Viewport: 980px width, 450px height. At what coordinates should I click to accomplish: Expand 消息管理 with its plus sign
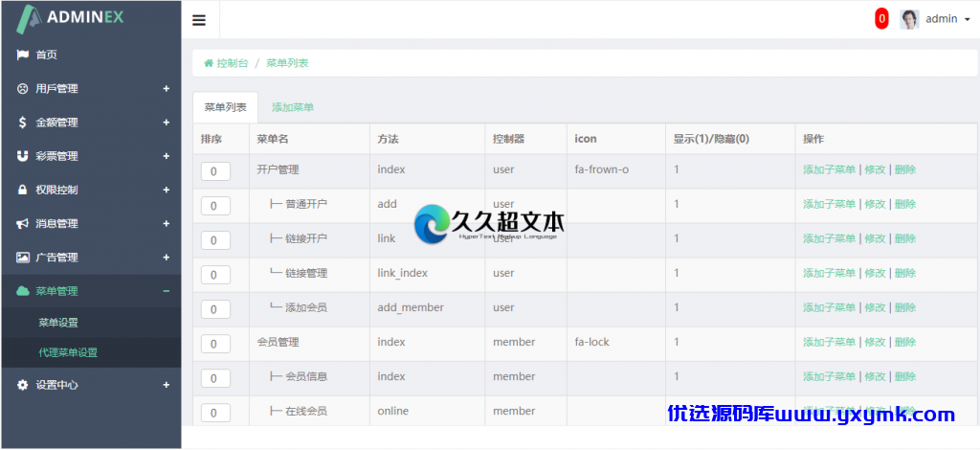point(167,224)
